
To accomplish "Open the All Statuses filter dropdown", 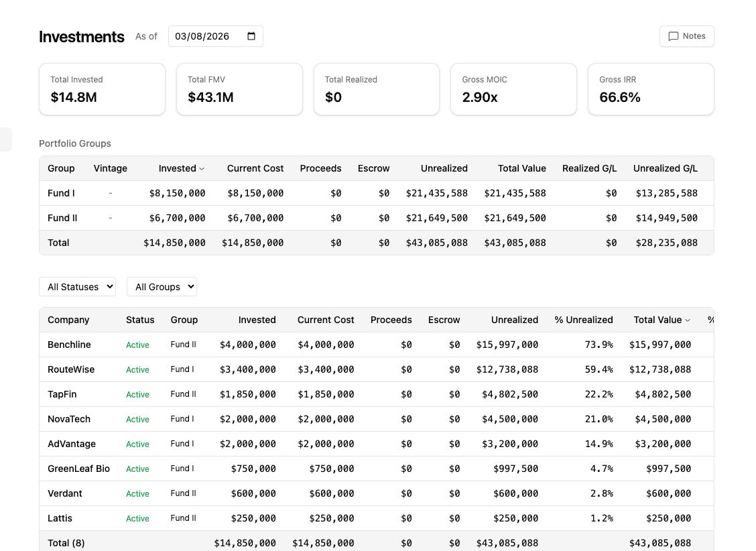I will pos(77,287).
